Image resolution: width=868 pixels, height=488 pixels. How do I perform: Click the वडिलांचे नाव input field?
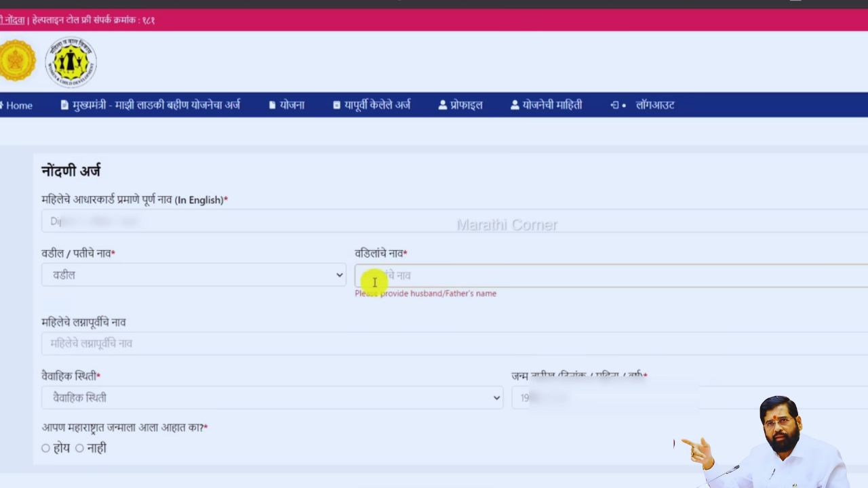611,275
